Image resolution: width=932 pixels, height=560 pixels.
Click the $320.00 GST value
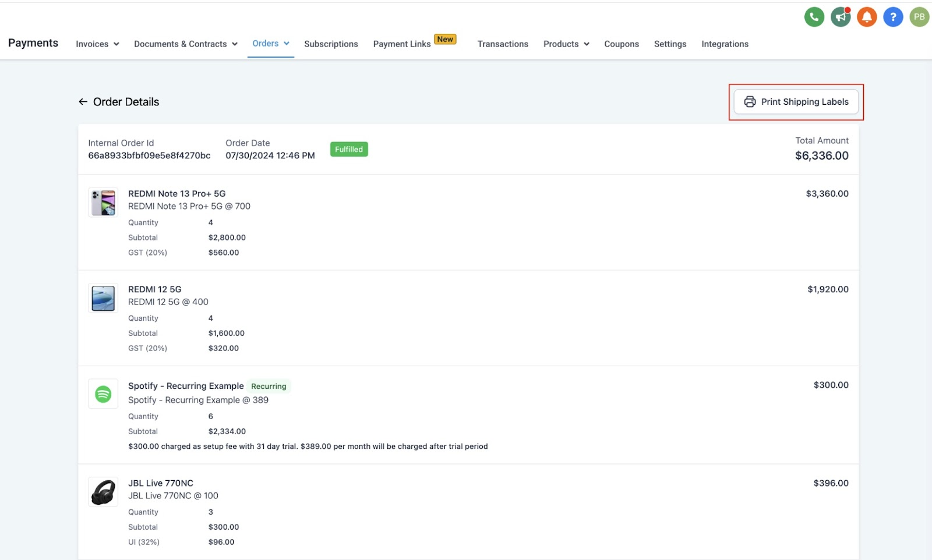click(x=224, y=349)
